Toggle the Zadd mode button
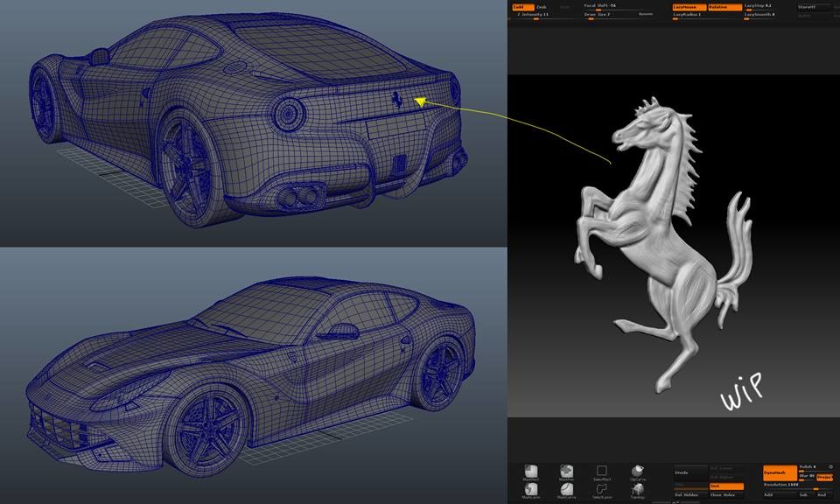Screen dimensions: 840x504 click(x=523, y=7)
